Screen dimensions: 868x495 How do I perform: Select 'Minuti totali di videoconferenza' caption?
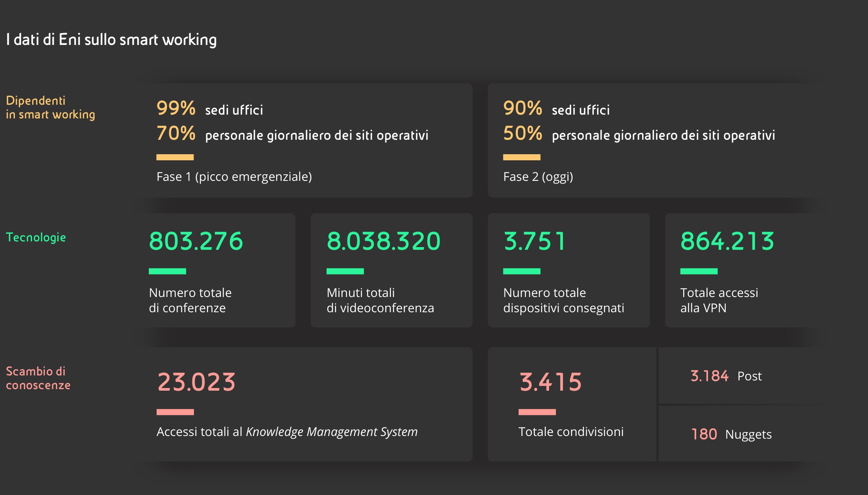pos(380,300)
